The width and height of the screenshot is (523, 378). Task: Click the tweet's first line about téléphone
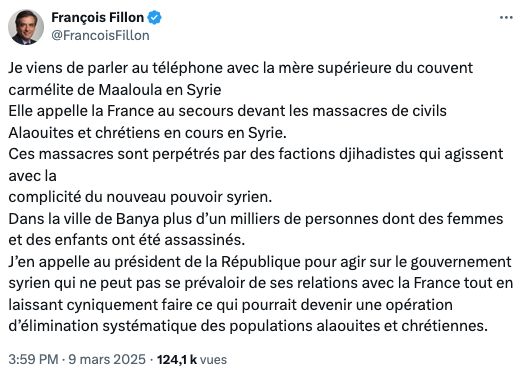pyautogui.click(x=240, y=68)
